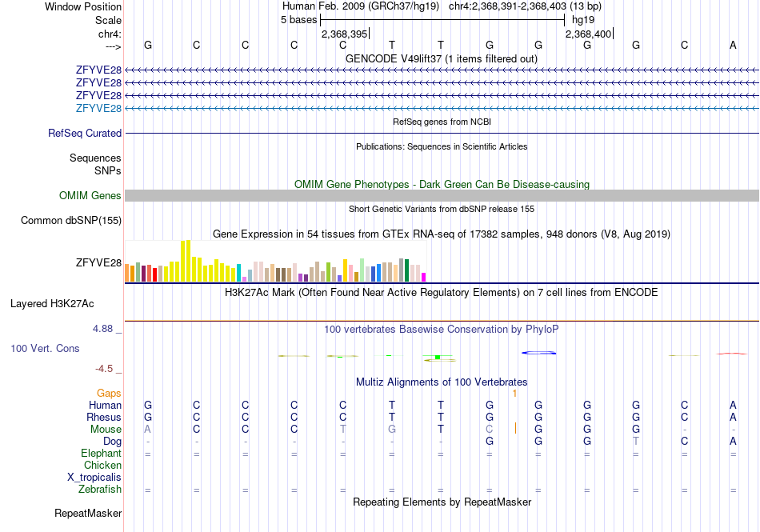
Task: Click the GENCODE V49lift37 track title
Action: pyautogui.click(x=442, y=59)
